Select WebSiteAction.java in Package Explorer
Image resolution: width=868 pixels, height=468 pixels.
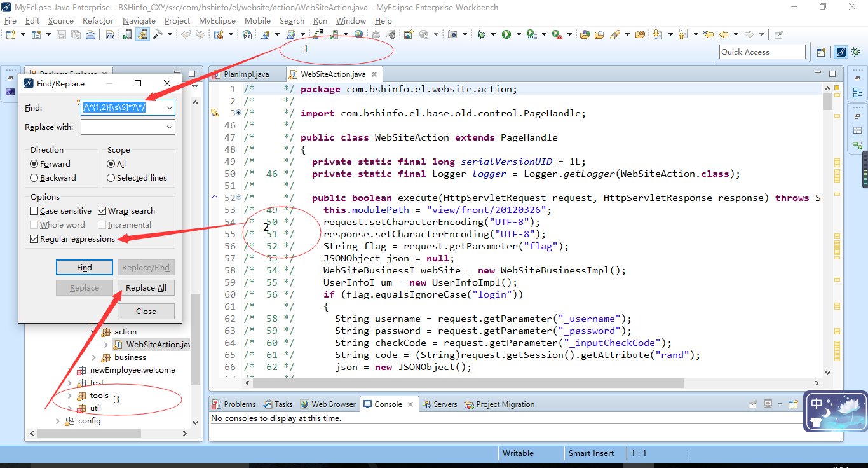coord(152,345)
